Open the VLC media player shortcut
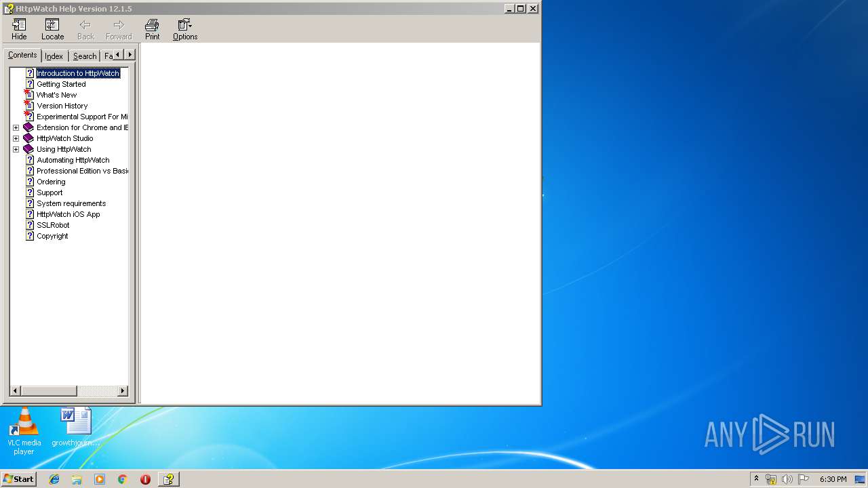The width and height of the screenshot is (868, 488). tap(24, 431)
